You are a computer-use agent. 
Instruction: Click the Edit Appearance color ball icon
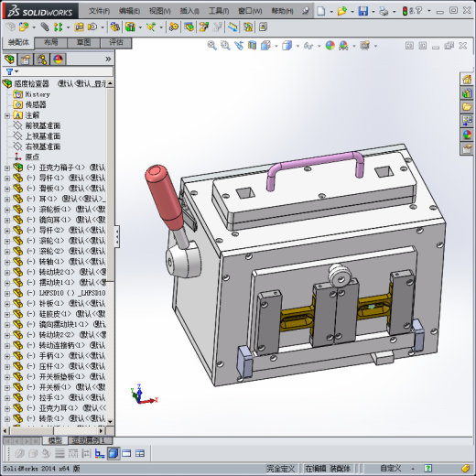[x=330, y=46]
